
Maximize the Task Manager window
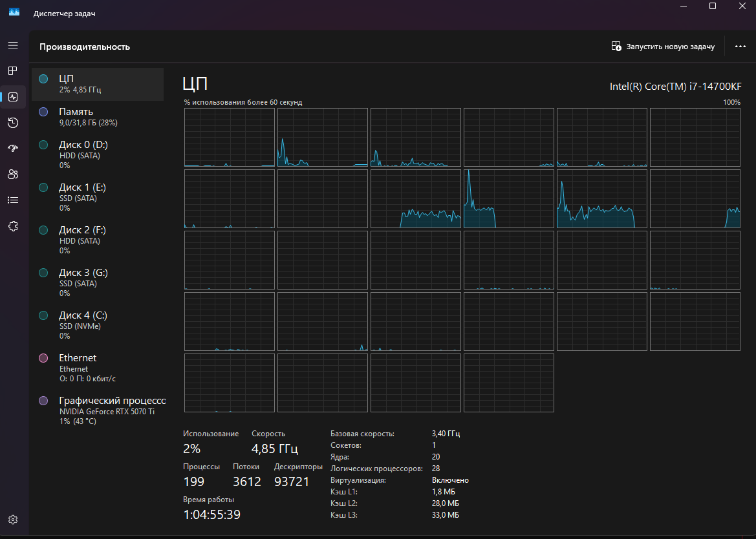(x=712, y=6)
